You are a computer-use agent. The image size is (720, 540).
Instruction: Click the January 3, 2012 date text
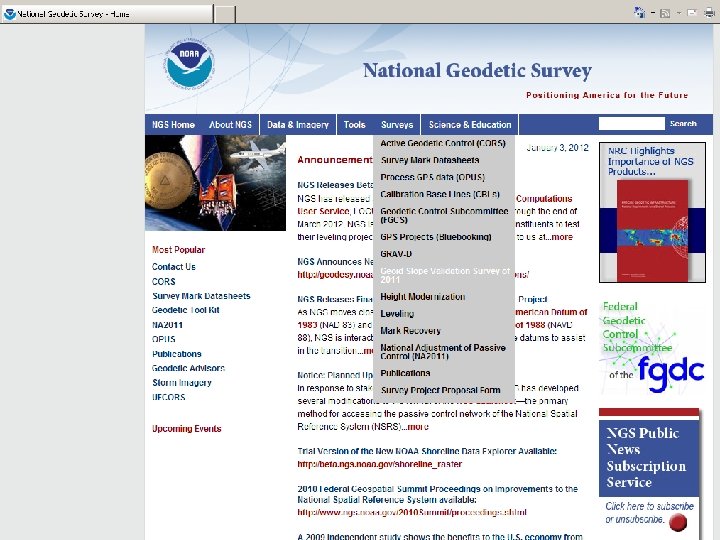pos(557,148)
